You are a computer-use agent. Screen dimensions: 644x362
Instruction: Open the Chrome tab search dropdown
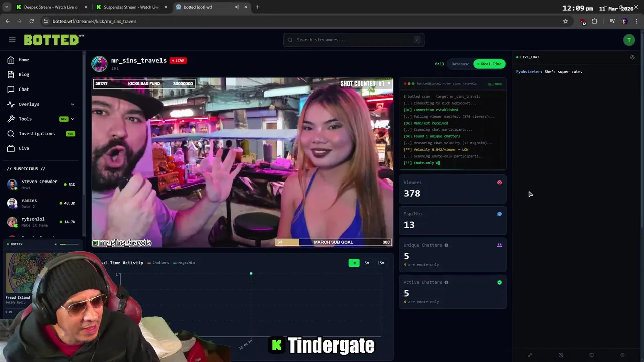coord(7,7)
